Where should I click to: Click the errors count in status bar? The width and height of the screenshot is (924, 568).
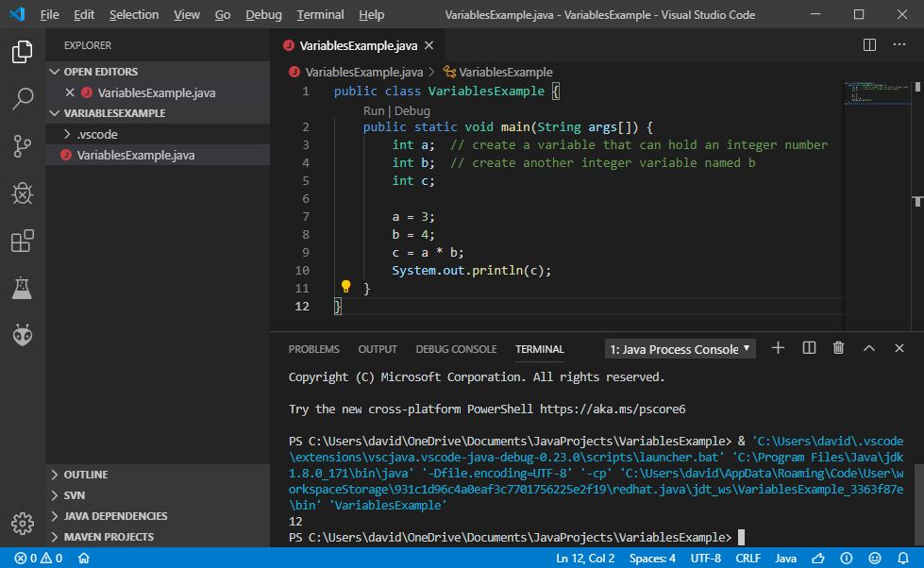pyautogui.click(x=25, y=558)
